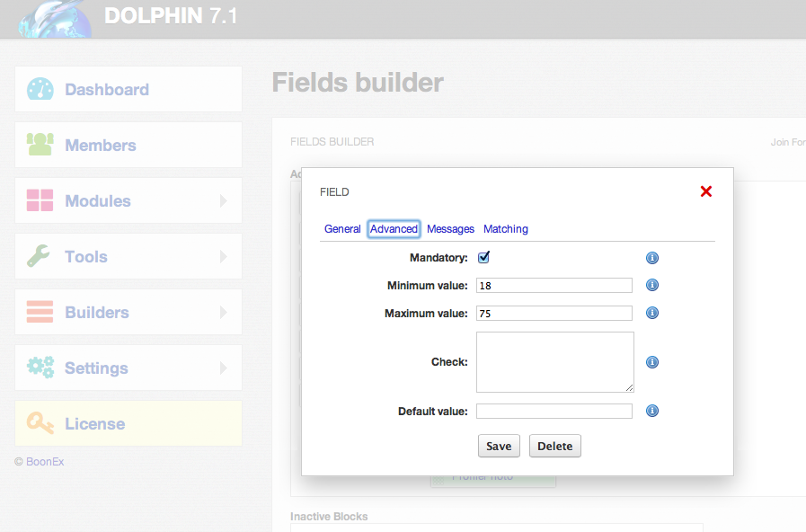Click the info icon beside Default value
The image size is (806, 532).
coord(652,412)
